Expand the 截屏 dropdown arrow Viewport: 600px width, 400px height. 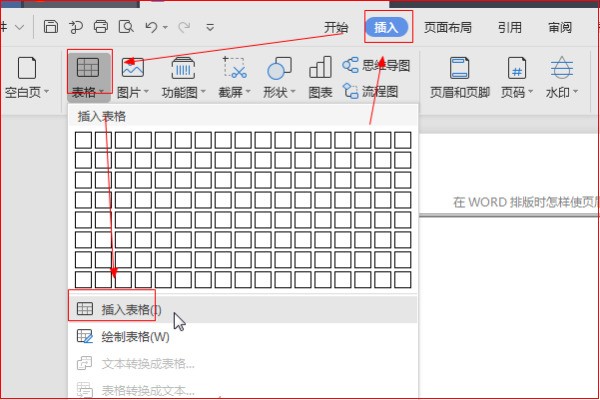(248, 92)
